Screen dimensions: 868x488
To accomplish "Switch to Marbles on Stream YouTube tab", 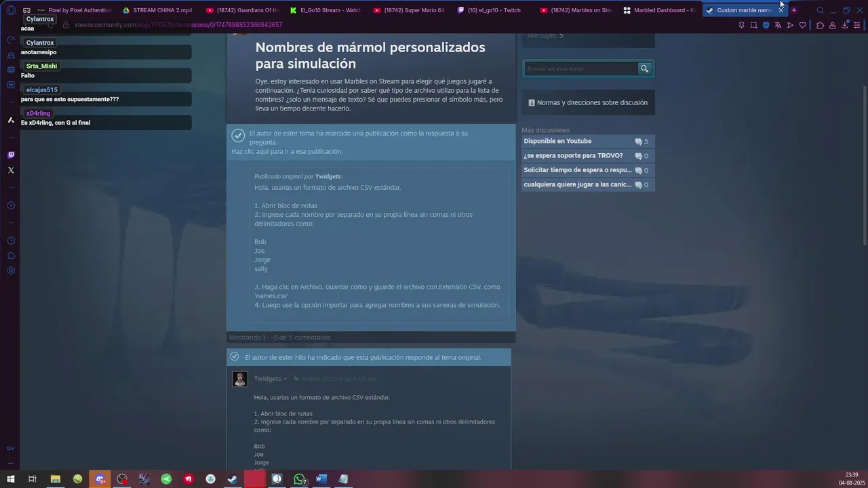I will (576, 10).
